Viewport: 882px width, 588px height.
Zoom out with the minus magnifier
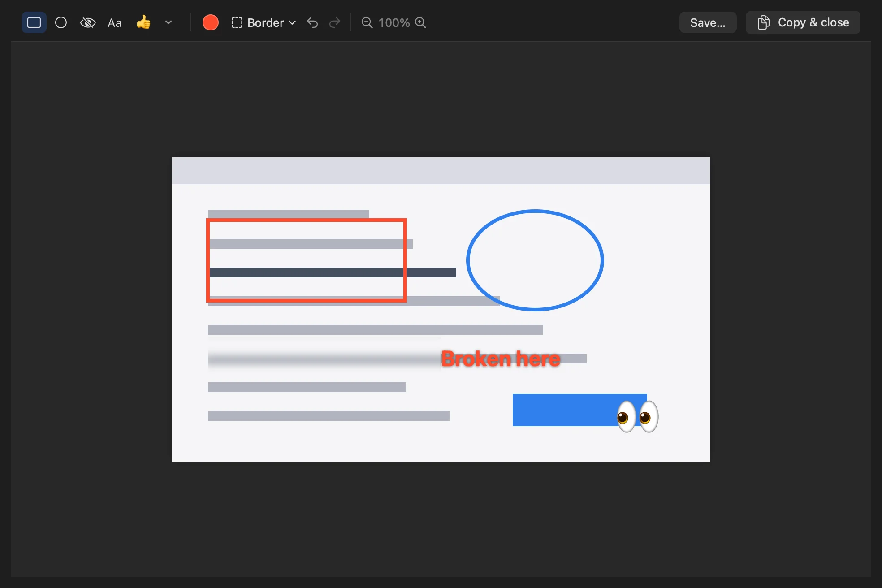pyautogui.click(x=367, y=22)
